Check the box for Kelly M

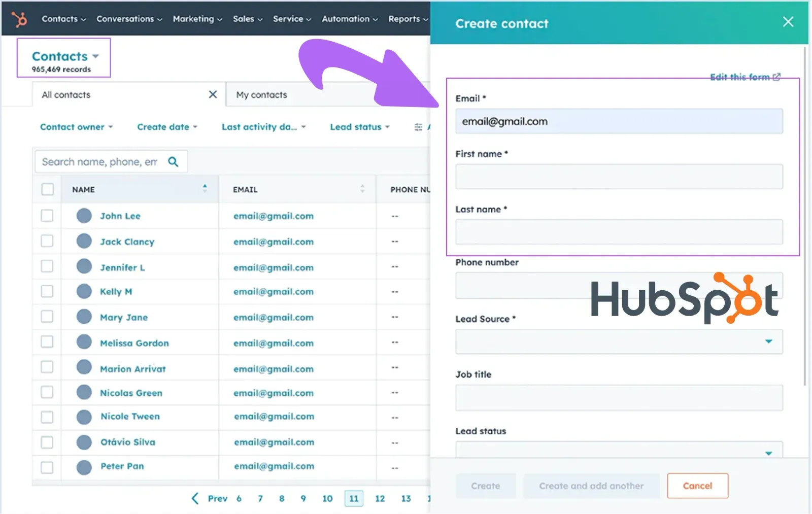pyautogui.click(x=47, y=291)
